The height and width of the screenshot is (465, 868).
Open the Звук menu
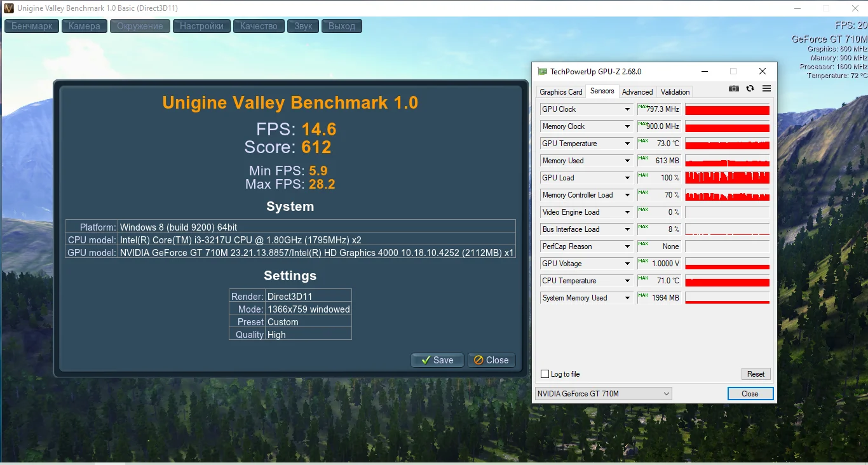tap(303, 26)
